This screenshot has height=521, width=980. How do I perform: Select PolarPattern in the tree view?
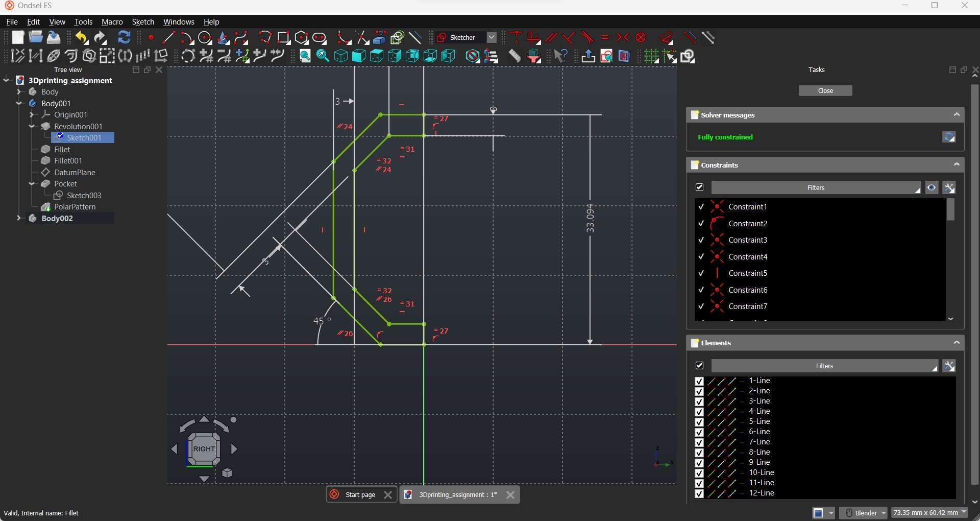coord(75,207)
